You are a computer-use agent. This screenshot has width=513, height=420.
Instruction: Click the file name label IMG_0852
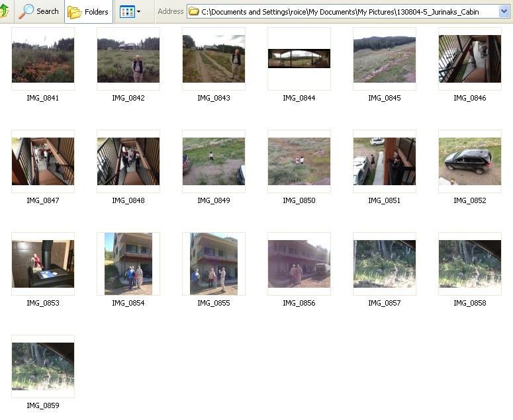470,200
